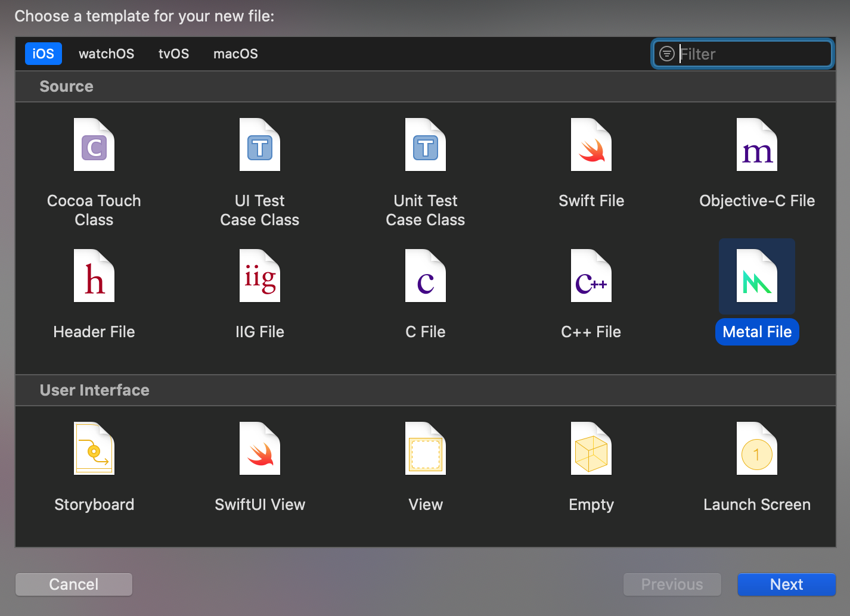Click the 'Header File' label text

[94, 332]
